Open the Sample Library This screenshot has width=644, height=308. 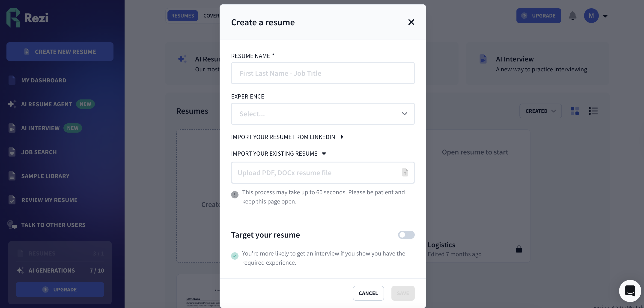[45, 176]
